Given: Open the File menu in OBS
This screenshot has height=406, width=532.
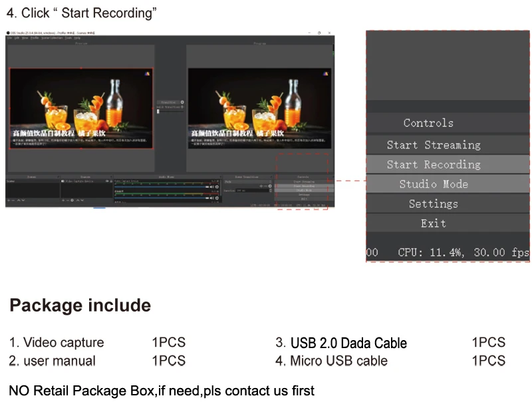Looking at the screenshot, I should click(9, 38).
